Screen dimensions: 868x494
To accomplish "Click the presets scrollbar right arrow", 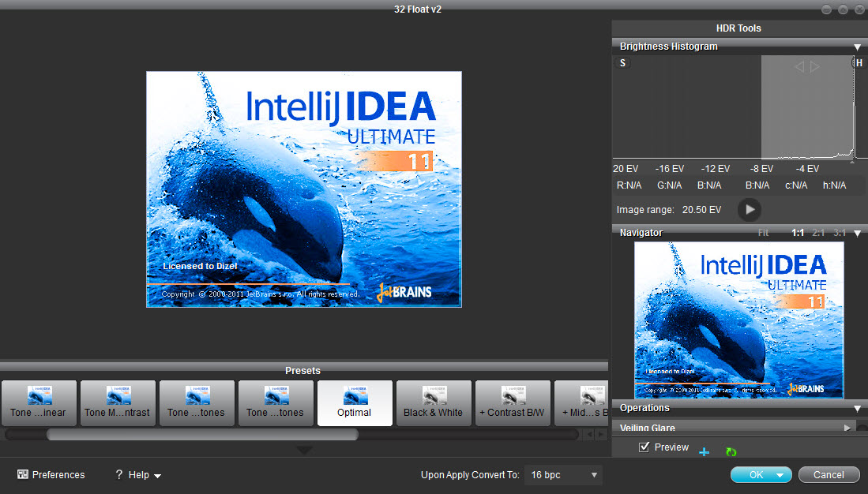I will point(601,435).
